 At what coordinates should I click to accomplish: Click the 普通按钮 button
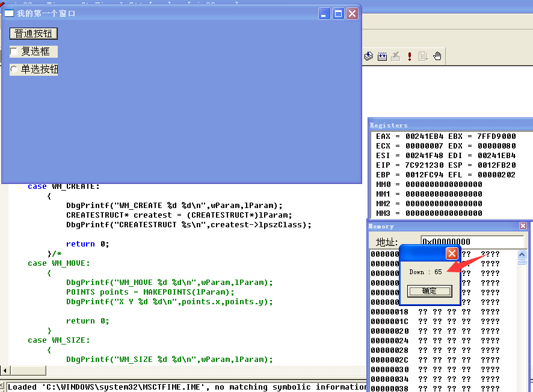[34, 34]
